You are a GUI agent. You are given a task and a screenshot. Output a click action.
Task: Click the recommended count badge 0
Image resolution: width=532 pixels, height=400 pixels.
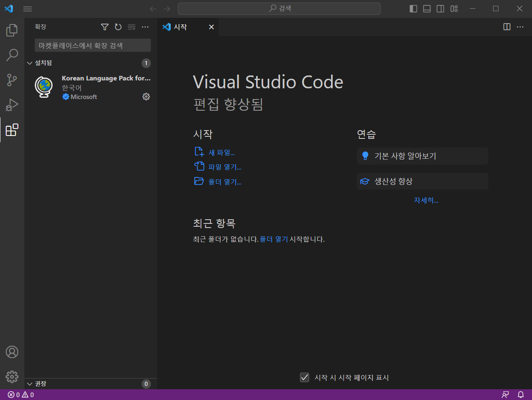coord(146,384)
